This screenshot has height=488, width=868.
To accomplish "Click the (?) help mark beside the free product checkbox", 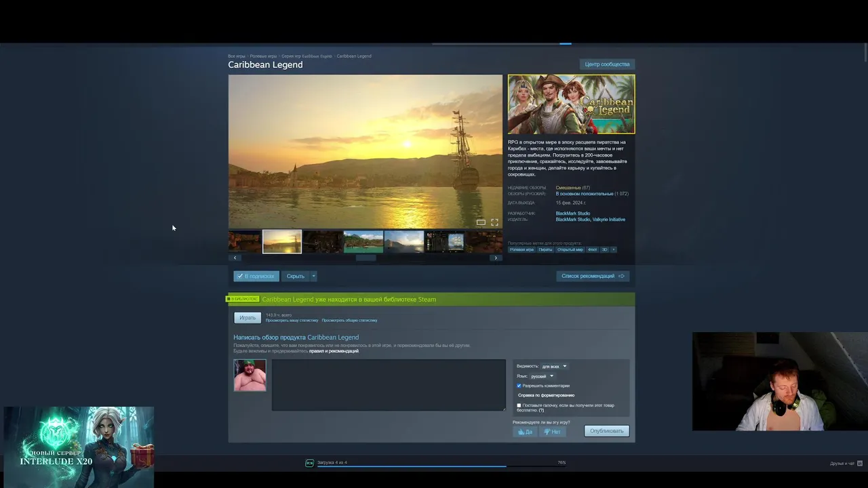I will 541,411.
